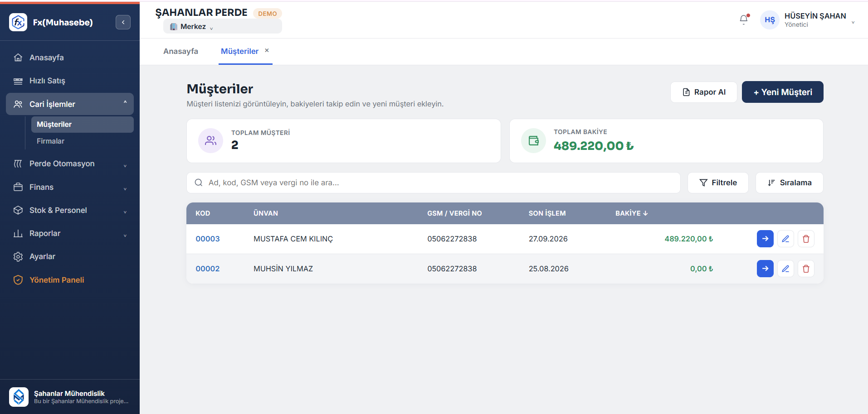Expand the Perde Otomasyon menu
This screenshot has width=868, height=414.
pos(70,164)
